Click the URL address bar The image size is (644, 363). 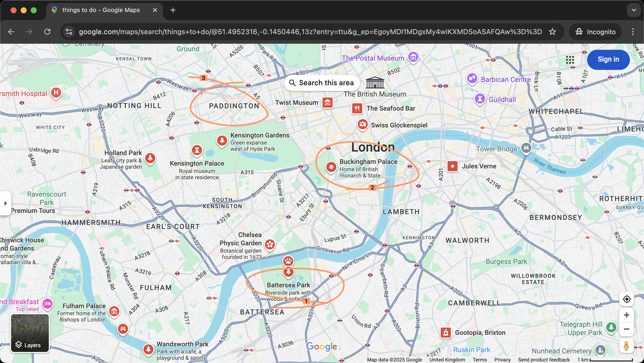pos(309,32)
